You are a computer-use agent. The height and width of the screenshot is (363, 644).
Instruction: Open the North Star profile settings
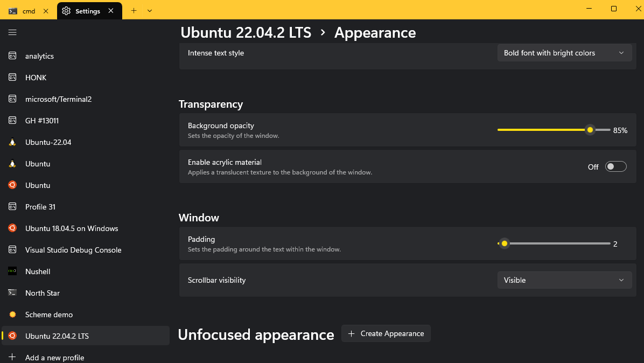tap(43, 292)
